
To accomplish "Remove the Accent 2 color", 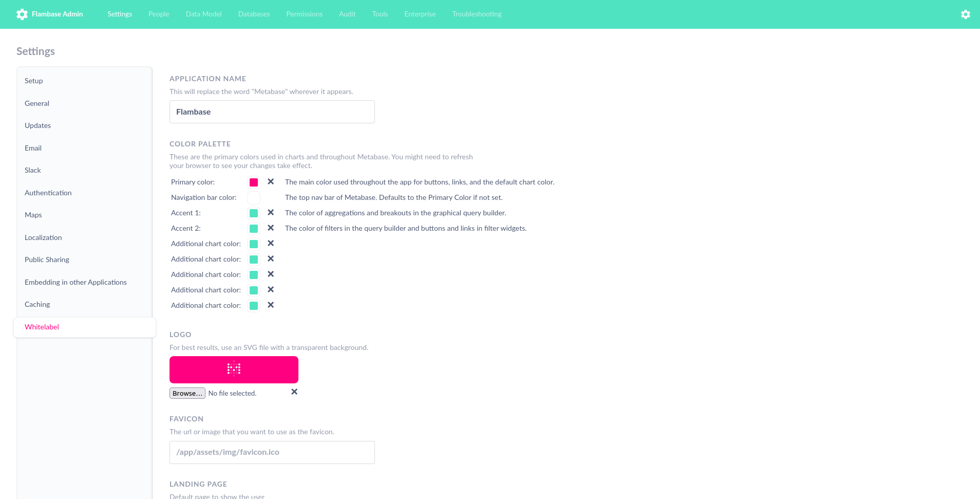I will (x=271, y=228).
